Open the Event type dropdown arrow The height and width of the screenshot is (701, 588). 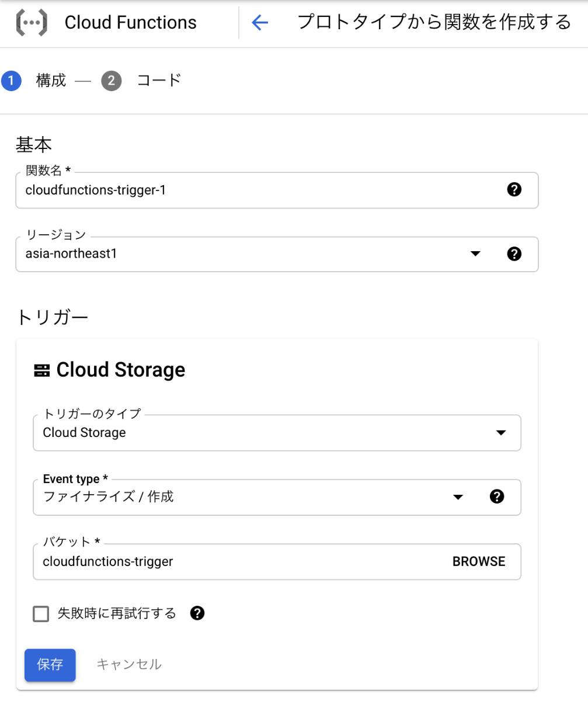coord(458,497)
